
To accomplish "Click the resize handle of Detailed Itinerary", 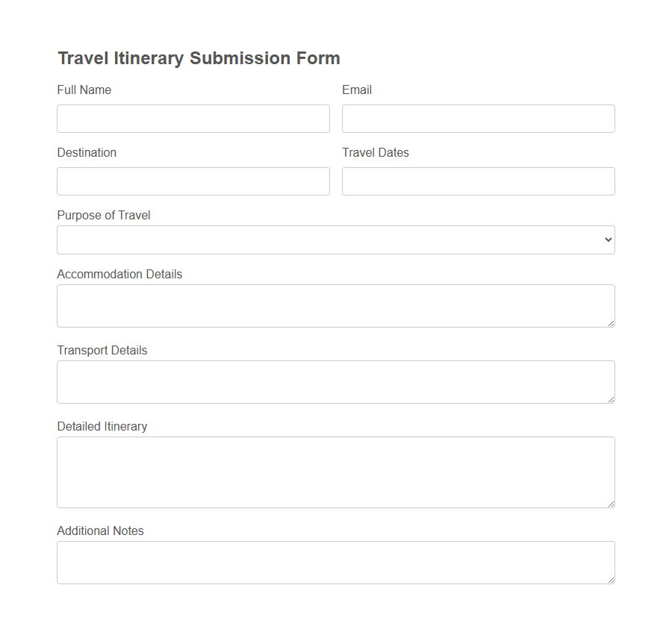I will click(x=611, y=504).
